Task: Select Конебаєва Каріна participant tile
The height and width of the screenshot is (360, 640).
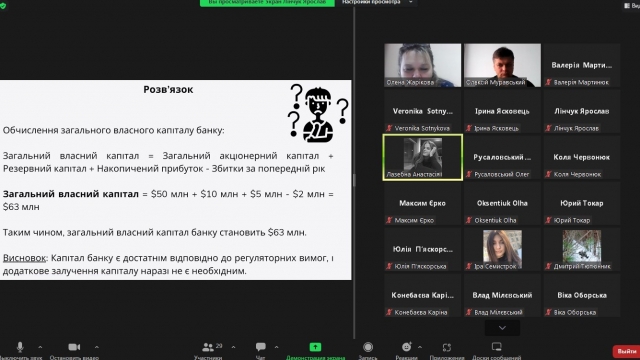Action: pyautogui.click(x=422, y=295)
